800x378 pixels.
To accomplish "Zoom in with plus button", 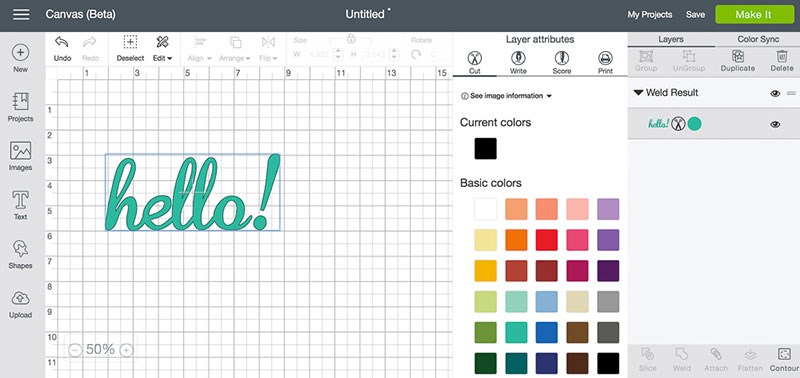I will tap(126, 350).
